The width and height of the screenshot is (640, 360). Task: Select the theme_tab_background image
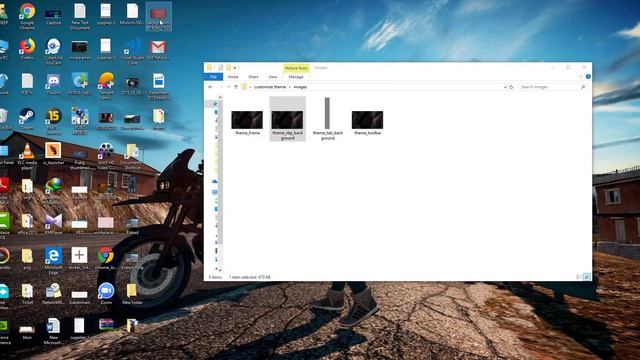327,119
